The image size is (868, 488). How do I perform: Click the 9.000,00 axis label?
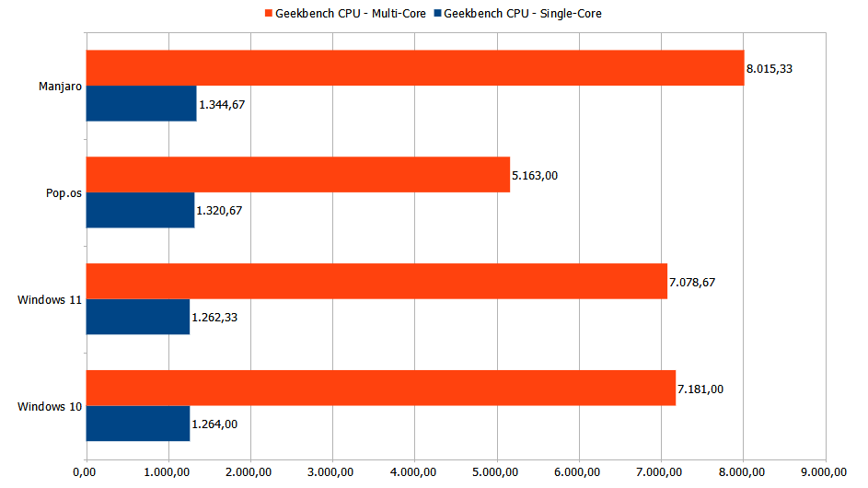(x=824, y=472)
